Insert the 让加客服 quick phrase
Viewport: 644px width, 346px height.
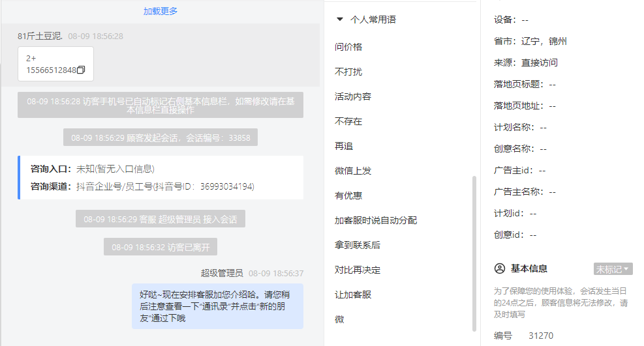point(353,295)
